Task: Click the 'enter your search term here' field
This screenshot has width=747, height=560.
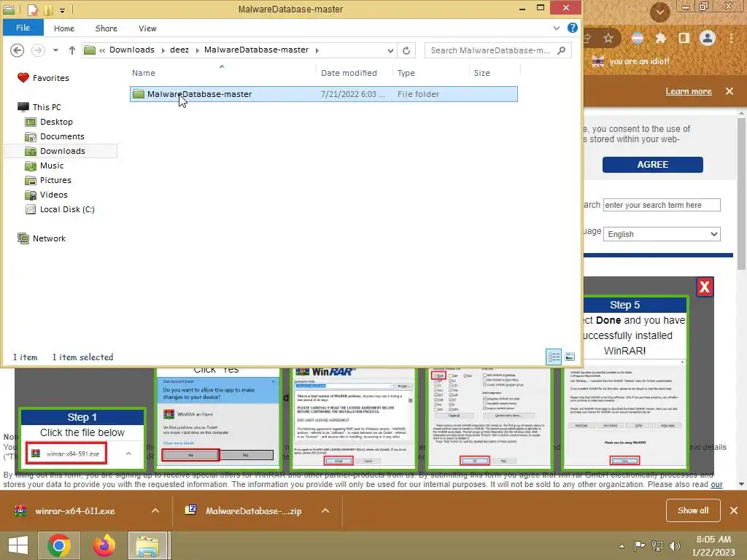Action: tap(662, 205)
